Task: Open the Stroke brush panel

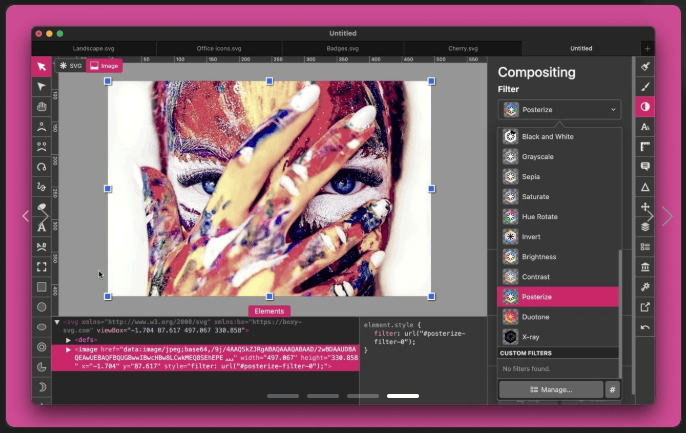Action: (645, 87)
